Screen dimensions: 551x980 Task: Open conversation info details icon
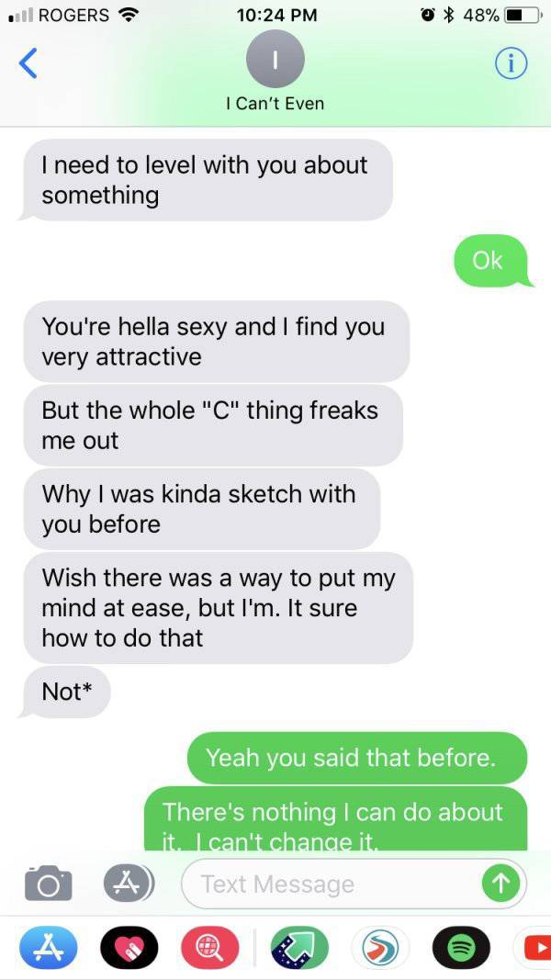(x=511, y=62)
